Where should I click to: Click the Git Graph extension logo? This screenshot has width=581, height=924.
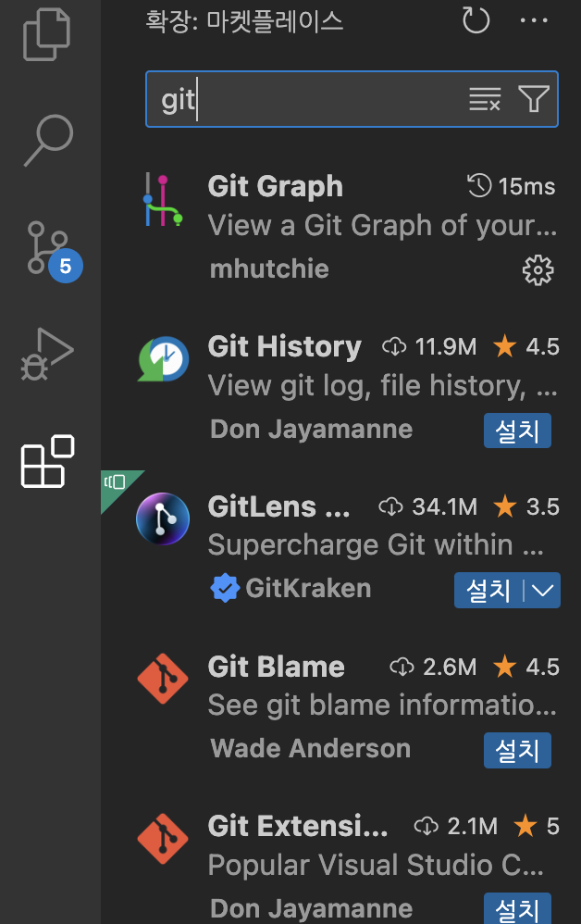(163, 200)
